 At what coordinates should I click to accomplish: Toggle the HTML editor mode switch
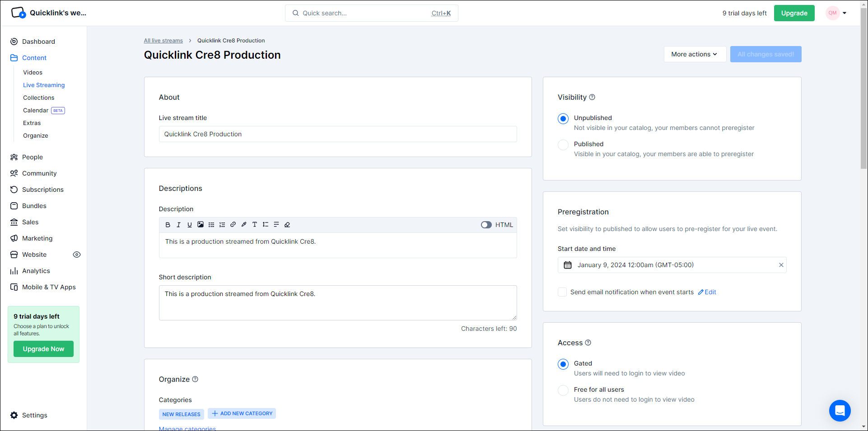486,225
